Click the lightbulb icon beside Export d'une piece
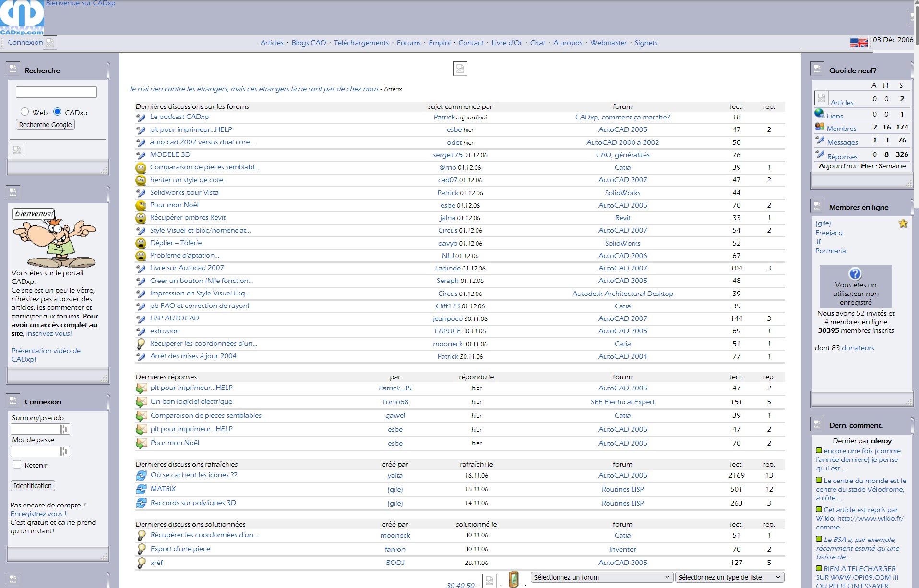This screenshot has width=919, height=588. click(x=141, y=549)
